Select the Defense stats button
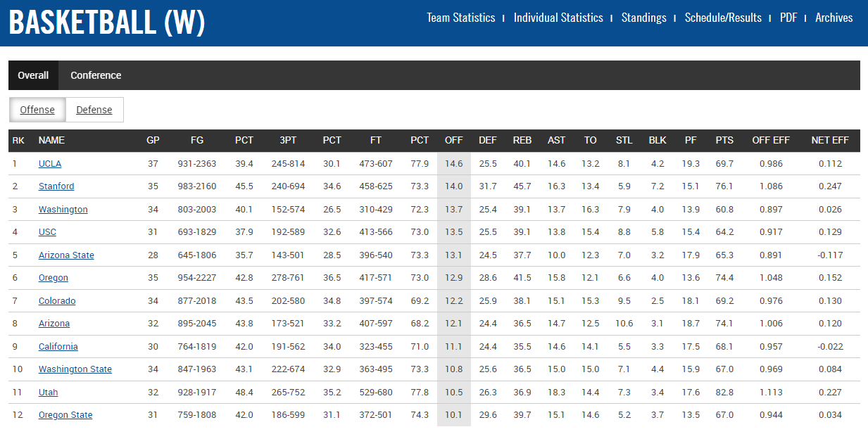This screenshot has height=439, width=868. 94,110
